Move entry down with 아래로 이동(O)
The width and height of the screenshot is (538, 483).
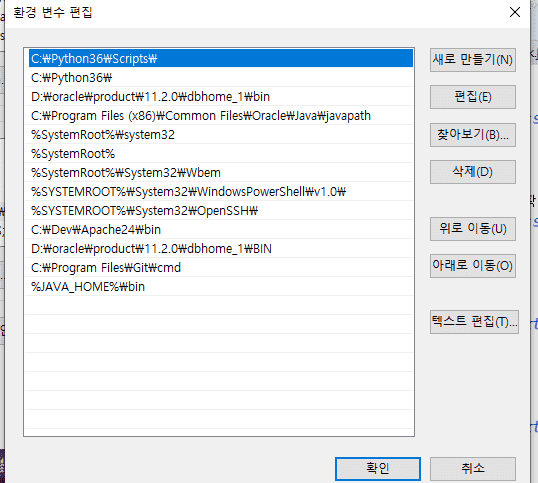[x=472, y=266]
